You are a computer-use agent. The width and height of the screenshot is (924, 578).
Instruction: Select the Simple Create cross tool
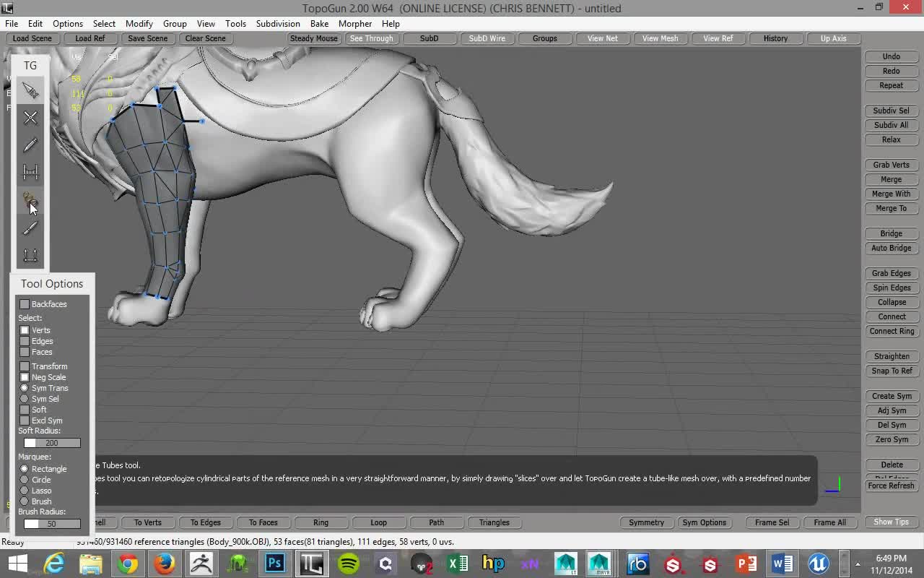pyautogui.click(x=30, y=118)
